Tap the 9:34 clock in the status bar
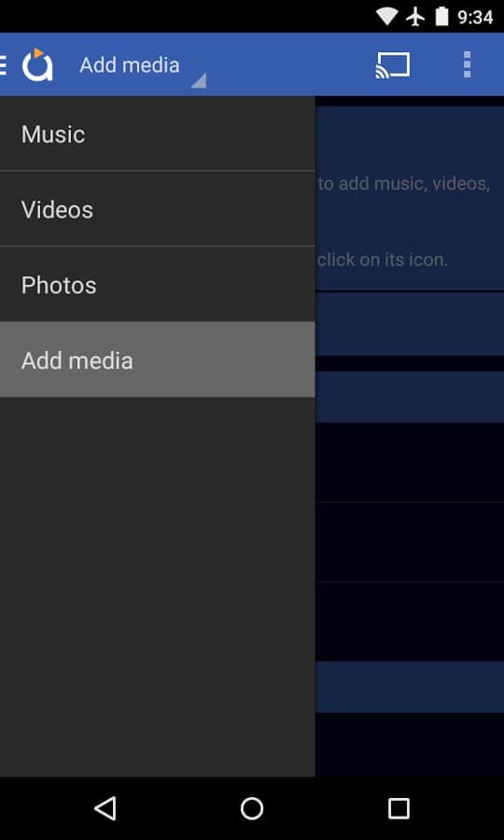Viewport: 504px width, 840px height. [x=475, y=17]
